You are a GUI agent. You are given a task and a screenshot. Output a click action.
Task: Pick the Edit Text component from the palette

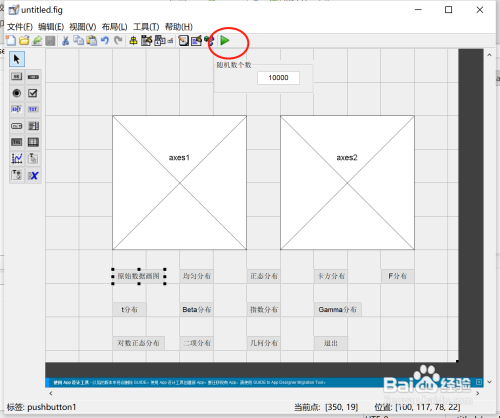tap(17, 109)
